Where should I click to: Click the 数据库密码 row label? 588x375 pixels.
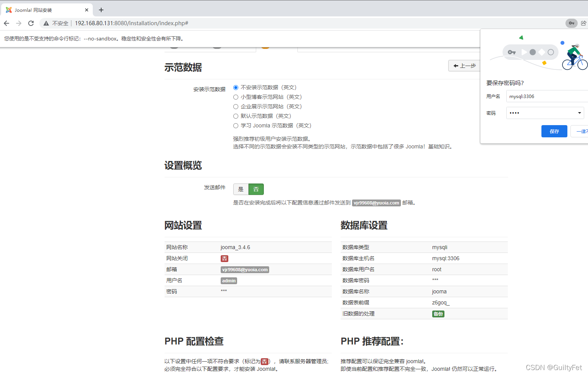pos(356,280)
